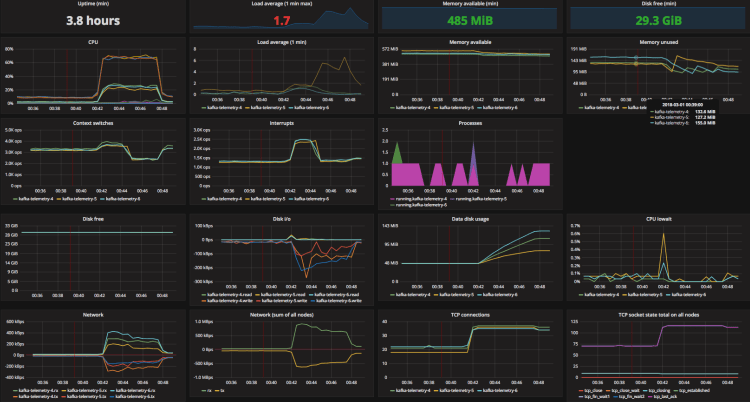The width and height of the screenshot is (750, 402).
Task: Toggle kafka-telemetry-4.rx in Network legend
Action: (x=39, y=391)
